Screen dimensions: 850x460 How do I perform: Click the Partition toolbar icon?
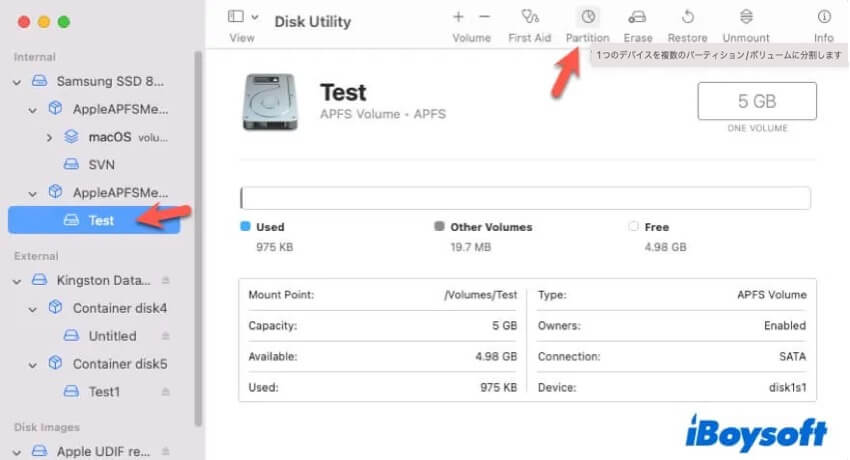(x=587, y=17)
